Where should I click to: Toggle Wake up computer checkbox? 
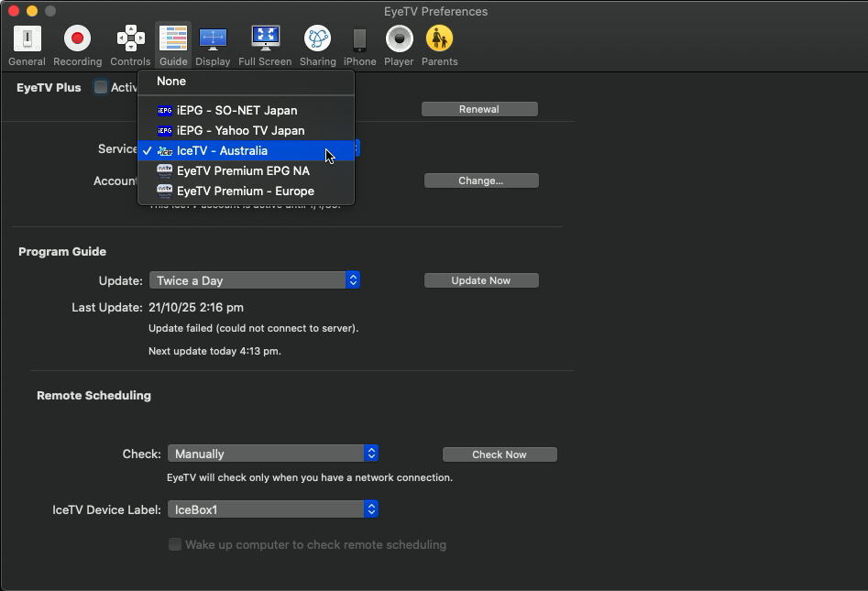point(175,544)
